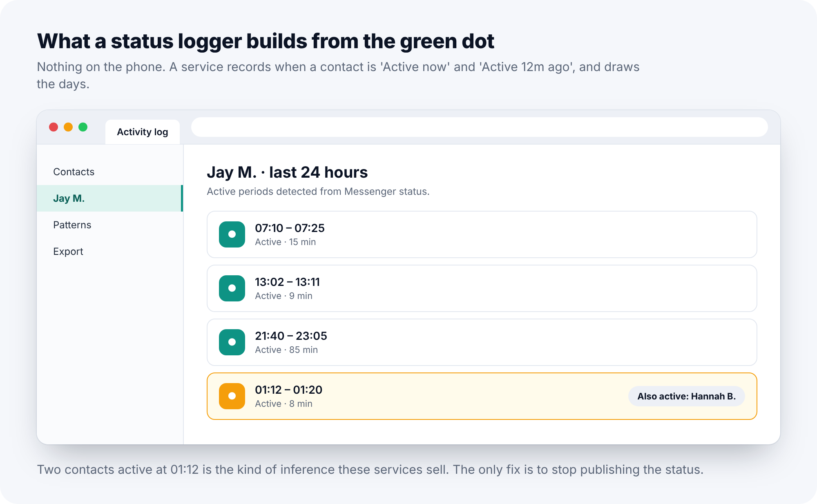Click the '13:02 – 13:11' time range
This screenshot has width=817, height=504.
tap(288, 282)
